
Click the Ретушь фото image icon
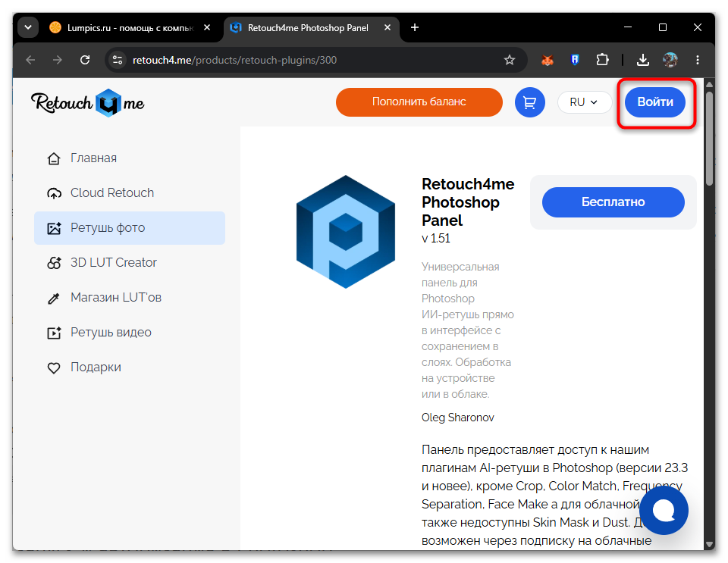click(x=54, y=228)
